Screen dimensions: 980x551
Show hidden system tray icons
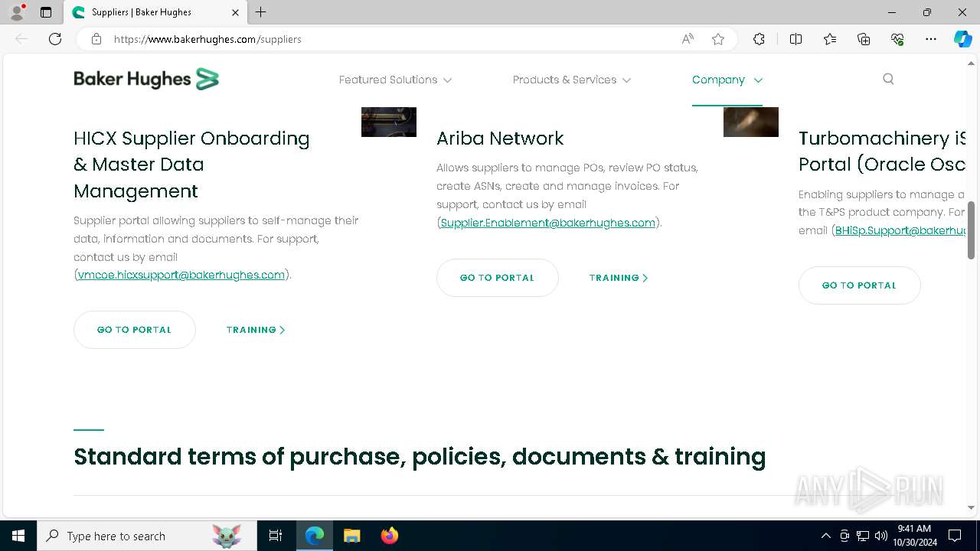click(x=825, y=536)
